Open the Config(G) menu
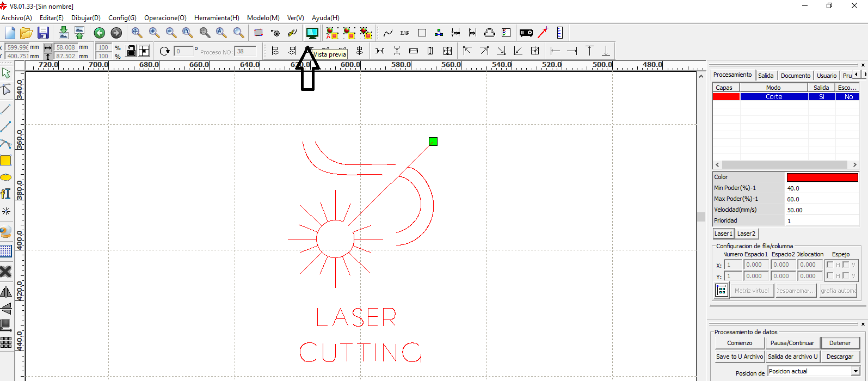868x381 pixels. [x=122, y=18]
